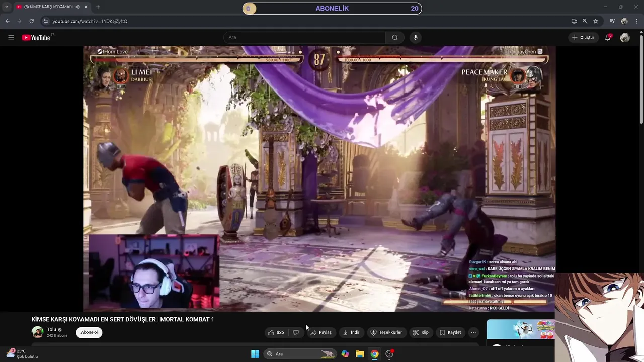Open Chrome media controls icon
Image resolution: width=644 pixels, height=362 pixels.
point(612,21)
